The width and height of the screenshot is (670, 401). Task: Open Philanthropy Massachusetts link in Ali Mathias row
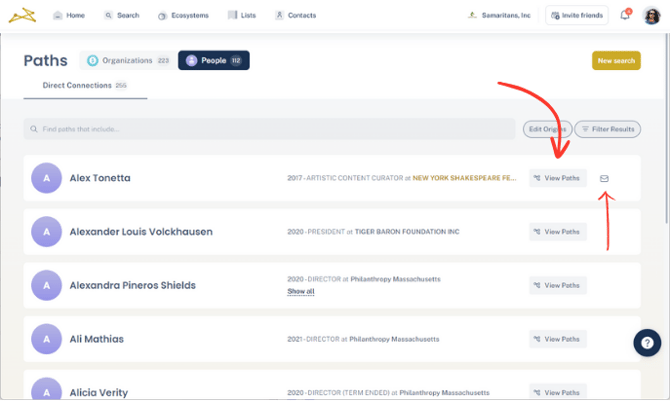(x=394, y=339)
